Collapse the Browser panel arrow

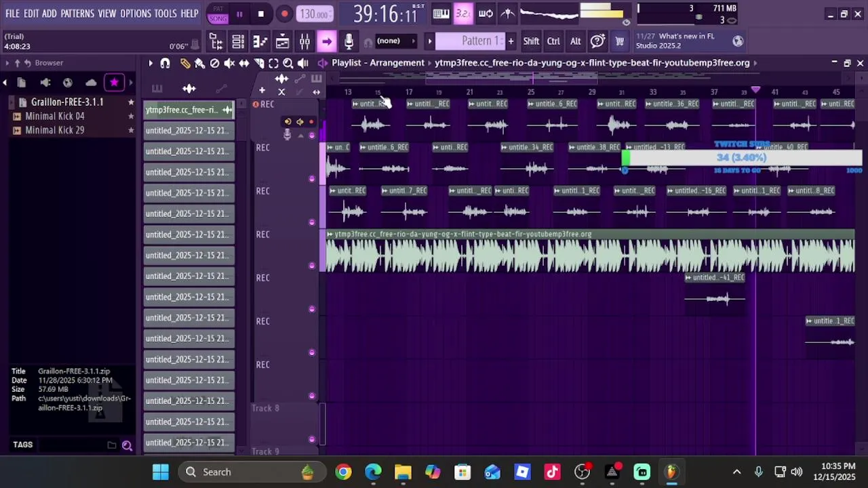[x=7, y=63]
